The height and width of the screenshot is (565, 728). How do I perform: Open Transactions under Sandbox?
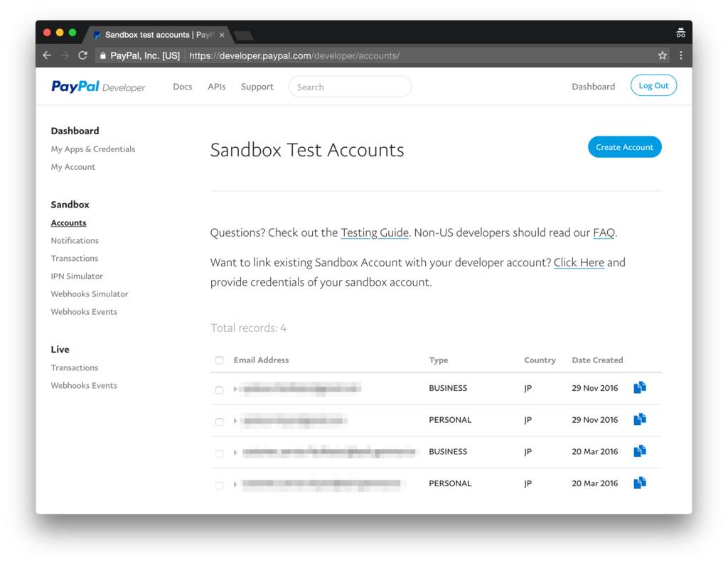coord(74,259)
